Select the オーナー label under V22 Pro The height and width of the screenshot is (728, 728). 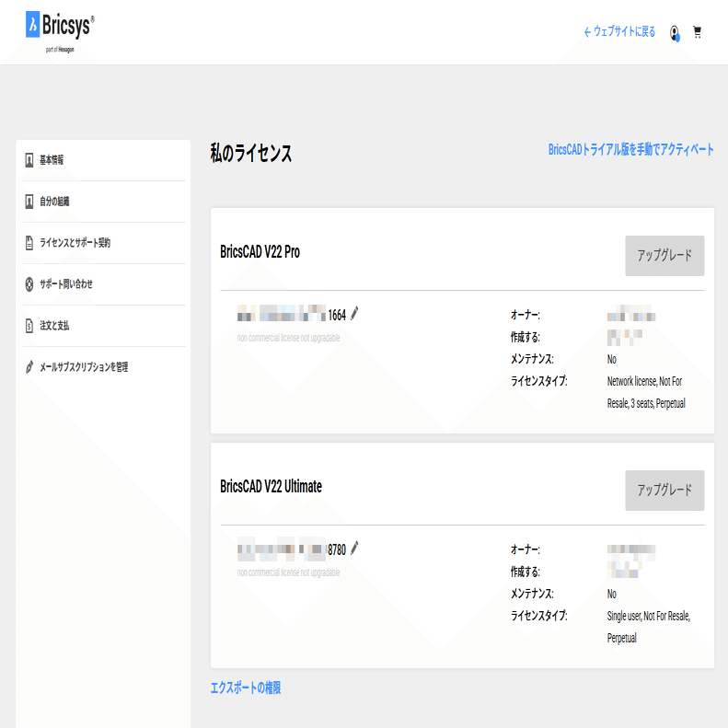click(526, 315)
